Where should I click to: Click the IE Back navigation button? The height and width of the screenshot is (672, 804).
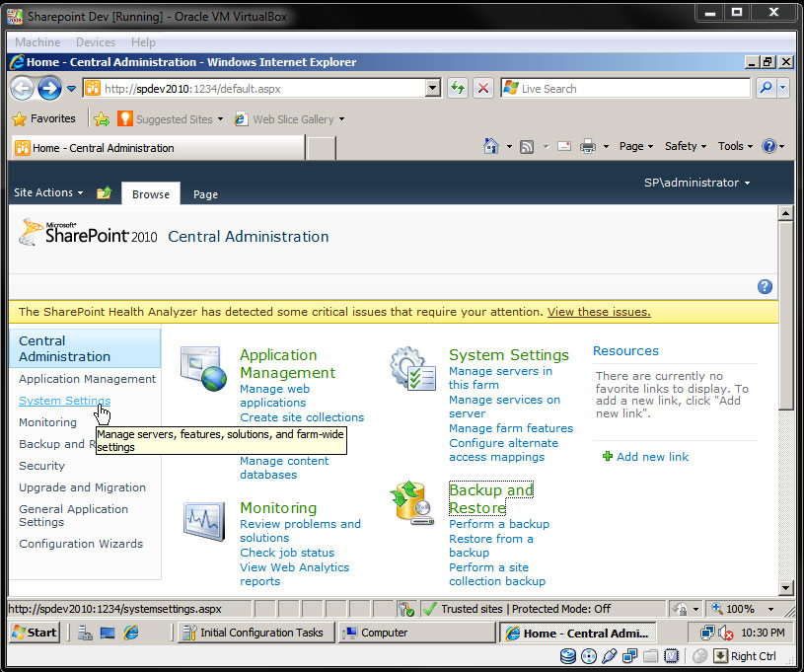tap(22, 88)
